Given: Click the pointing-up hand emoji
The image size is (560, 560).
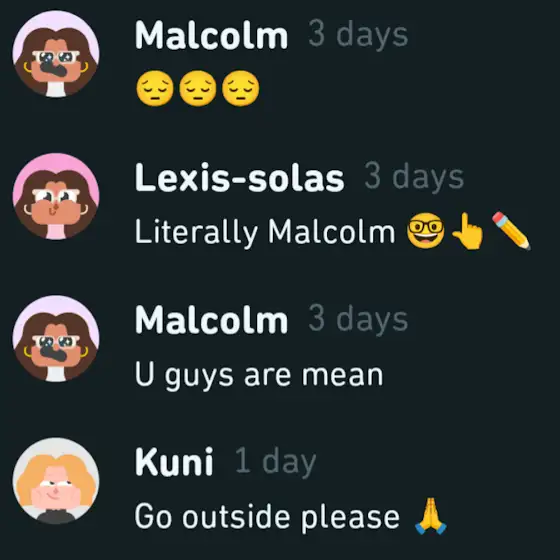Looking at the screenshot, I should (x=468, y=231).
